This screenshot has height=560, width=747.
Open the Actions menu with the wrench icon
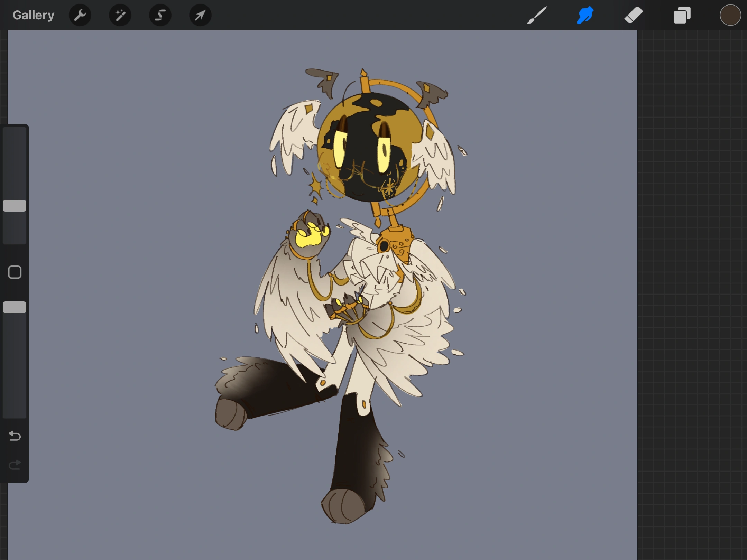(80, 15)
